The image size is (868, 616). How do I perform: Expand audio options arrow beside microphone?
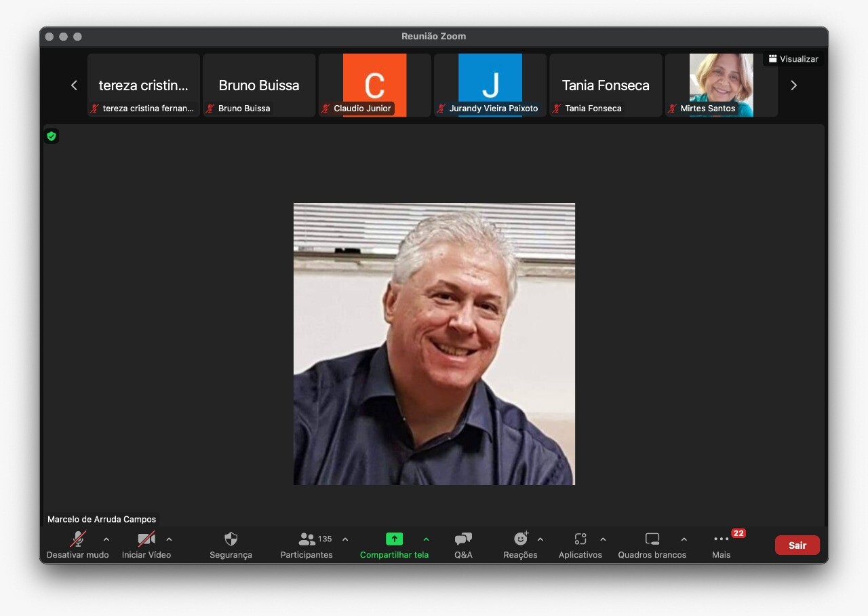[x=106, y=539]
